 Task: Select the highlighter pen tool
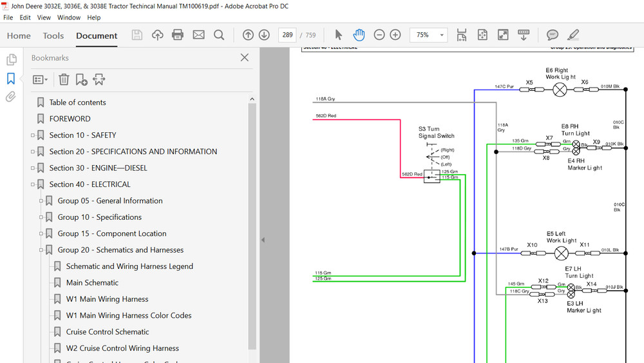point(573,35)
